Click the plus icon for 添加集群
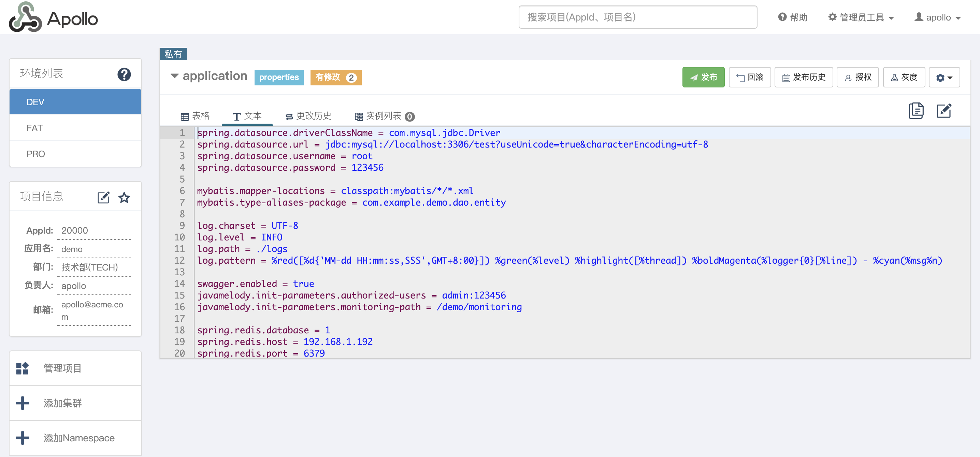The height and width of the screenshot is (457, 980). pos(22,403)
